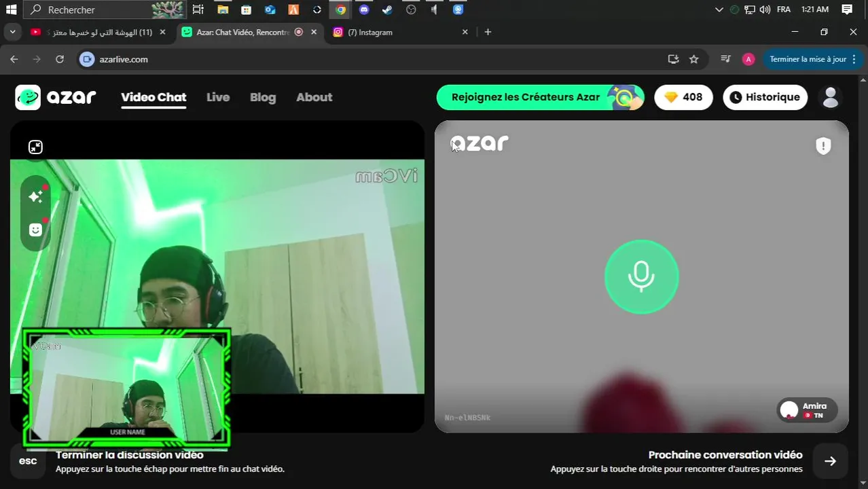Open Discord from the taskbar
868x489 pixels.
pyautogui.click(x=364, y=10)
